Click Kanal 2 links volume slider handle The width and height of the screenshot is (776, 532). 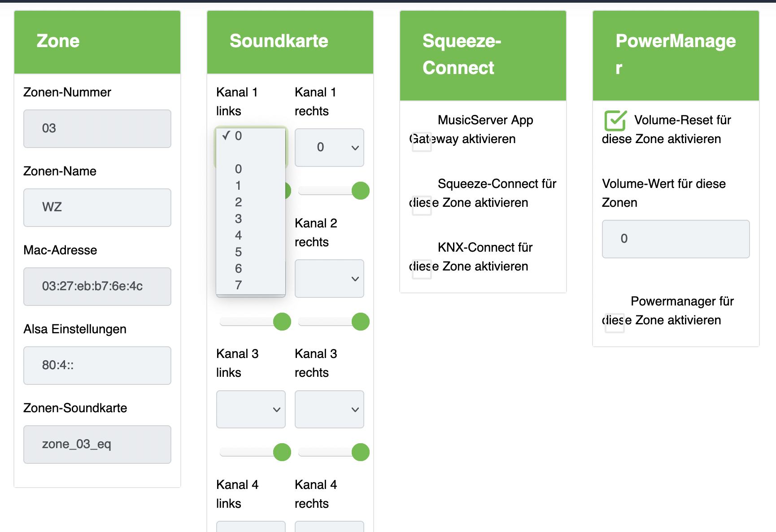pos(282,322)
